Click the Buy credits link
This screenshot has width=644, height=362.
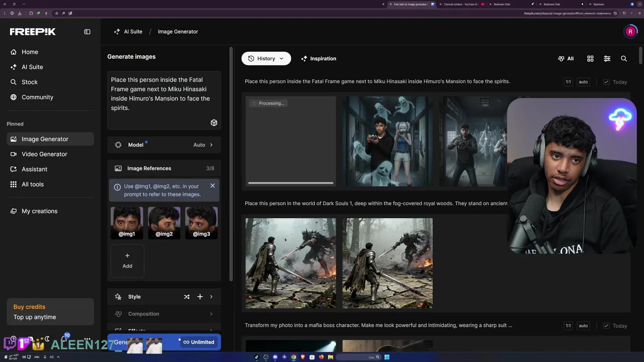click(x=29, y=307)
